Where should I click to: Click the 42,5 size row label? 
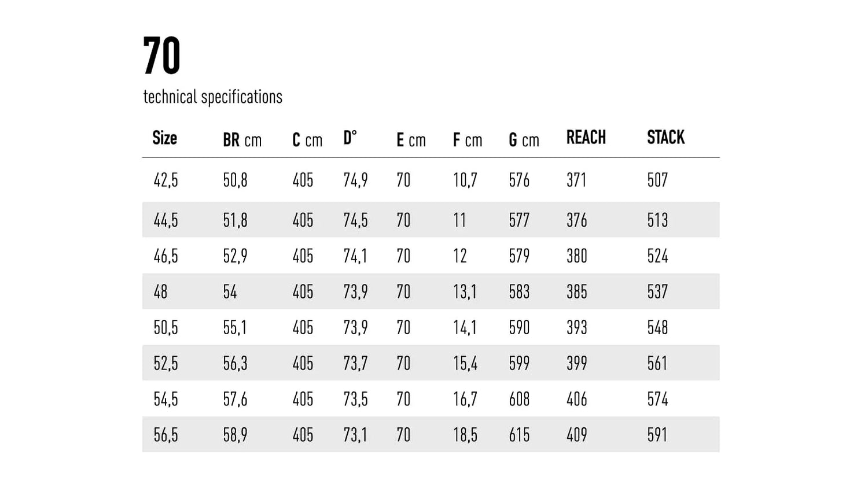point(165,180)
